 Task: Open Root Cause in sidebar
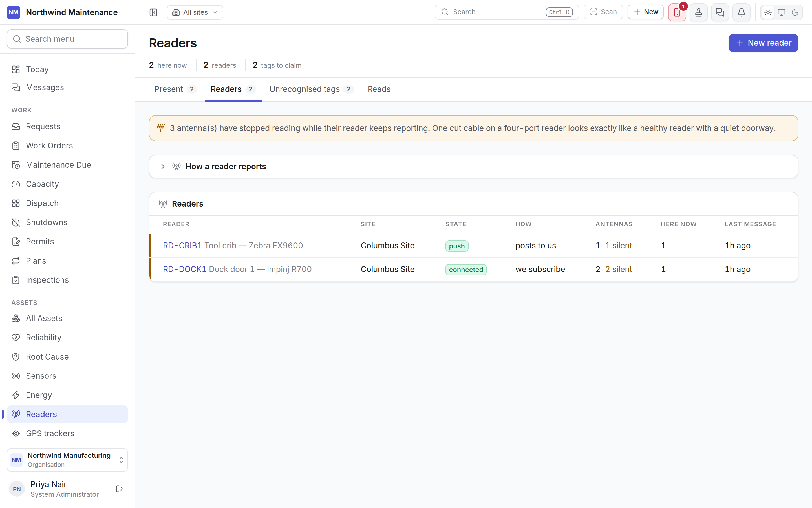pyautogui.click(x=67, y=356)
